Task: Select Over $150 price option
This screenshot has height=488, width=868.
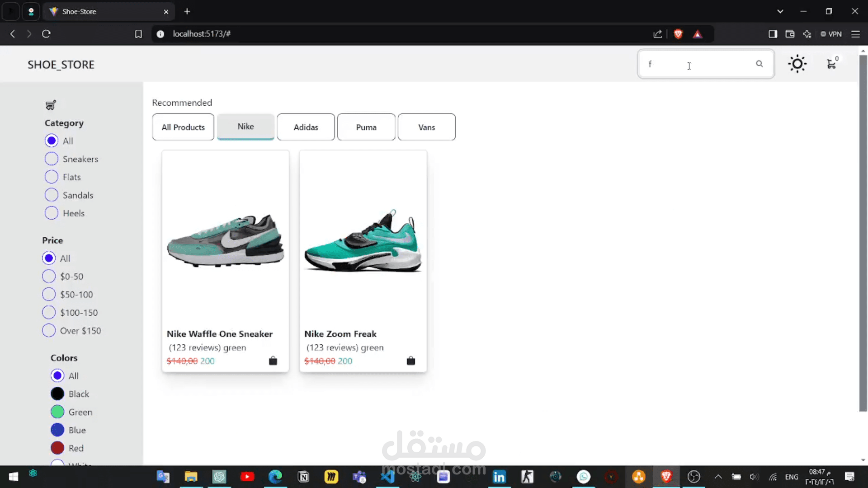Action: 49,331
